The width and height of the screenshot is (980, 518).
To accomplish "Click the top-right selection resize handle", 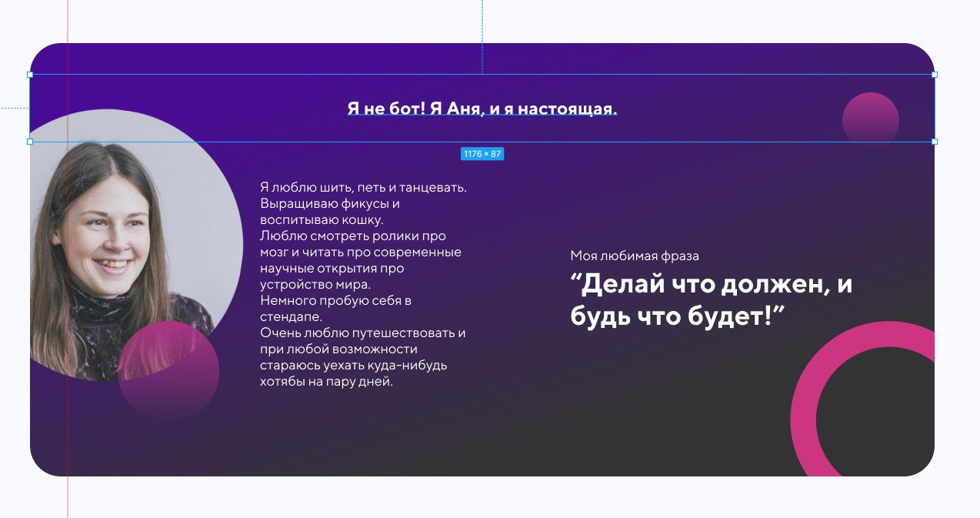I will [935, 75].
